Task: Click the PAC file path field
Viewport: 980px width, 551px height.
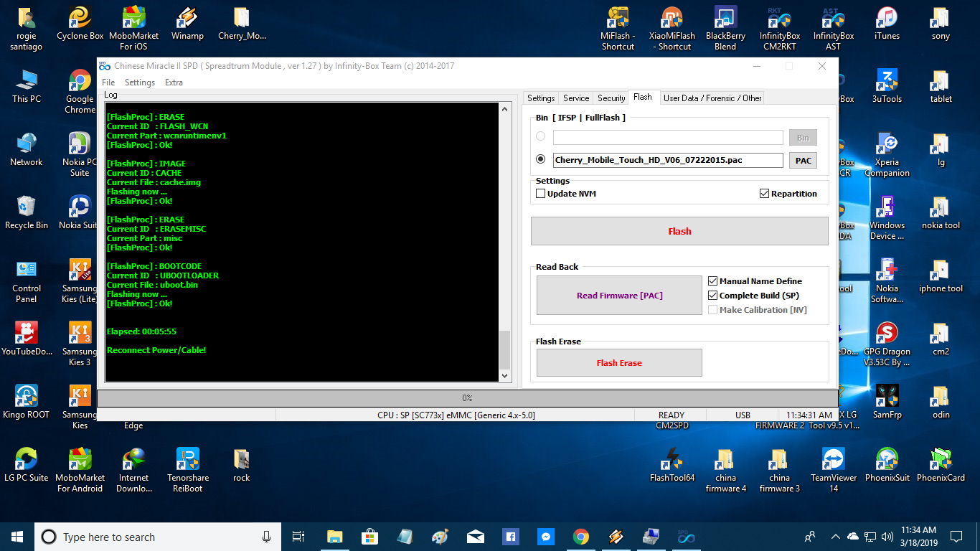Action: (x=668, y=160)
